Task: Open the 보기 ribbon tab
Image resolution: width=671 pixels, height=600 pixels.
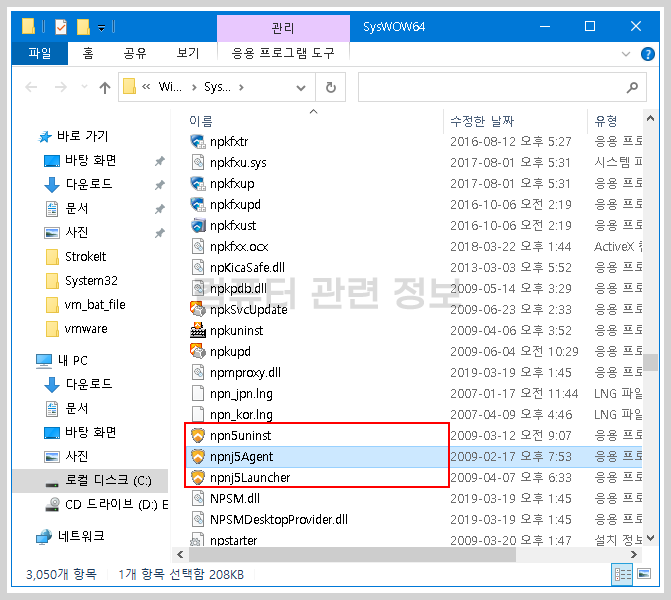Action: coord(188,53)
